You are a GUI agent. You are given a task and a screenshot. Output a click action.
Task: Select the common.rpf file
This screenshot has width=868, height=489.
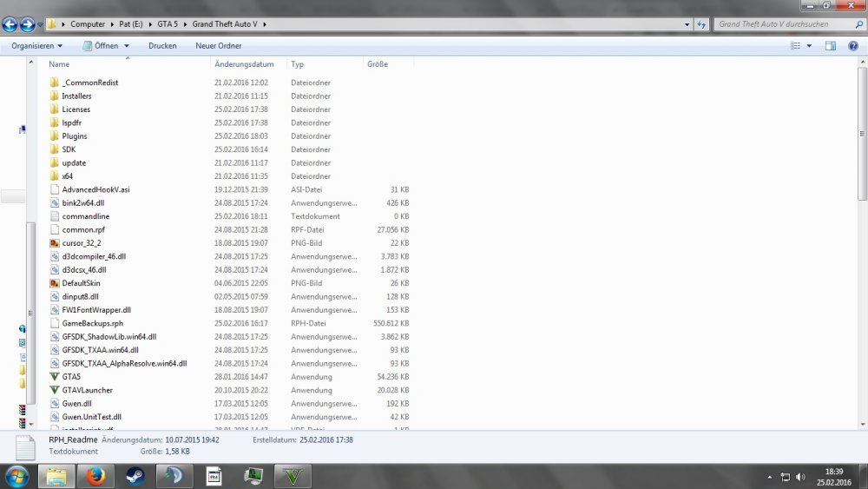[x=83, y=230]
